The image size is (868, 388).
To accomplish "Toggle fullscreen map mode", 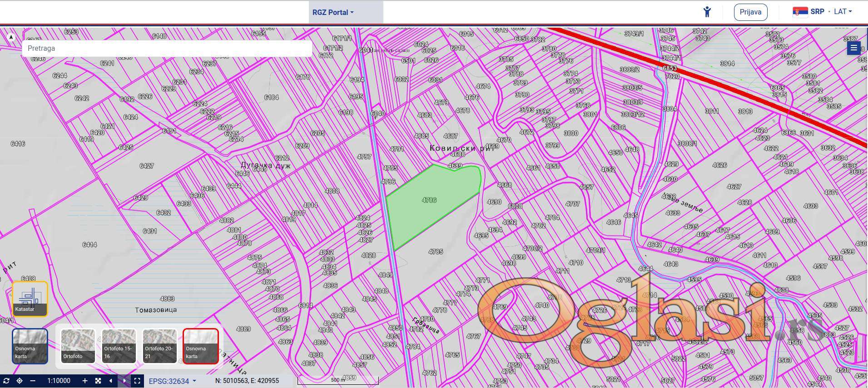I will click(137, 381).
